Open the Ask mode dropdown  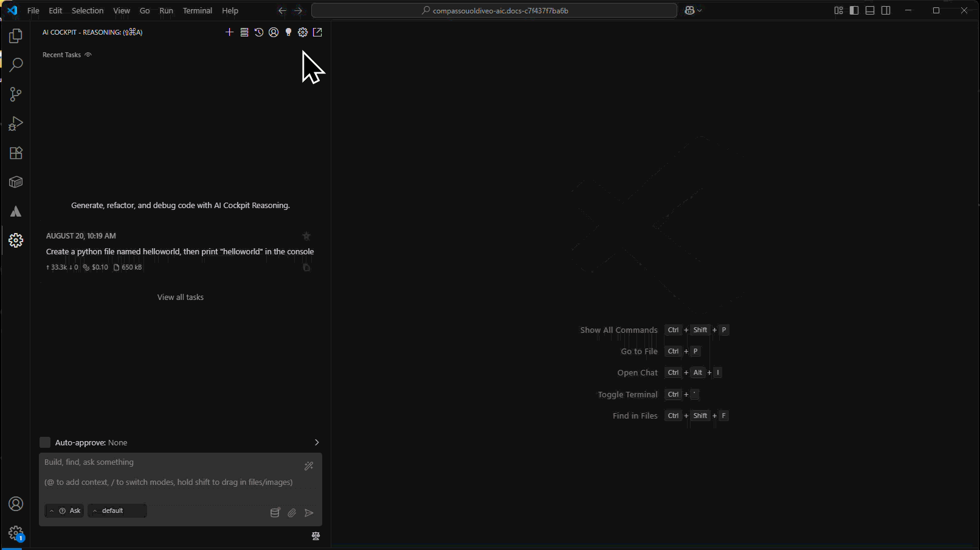[65, 510]
